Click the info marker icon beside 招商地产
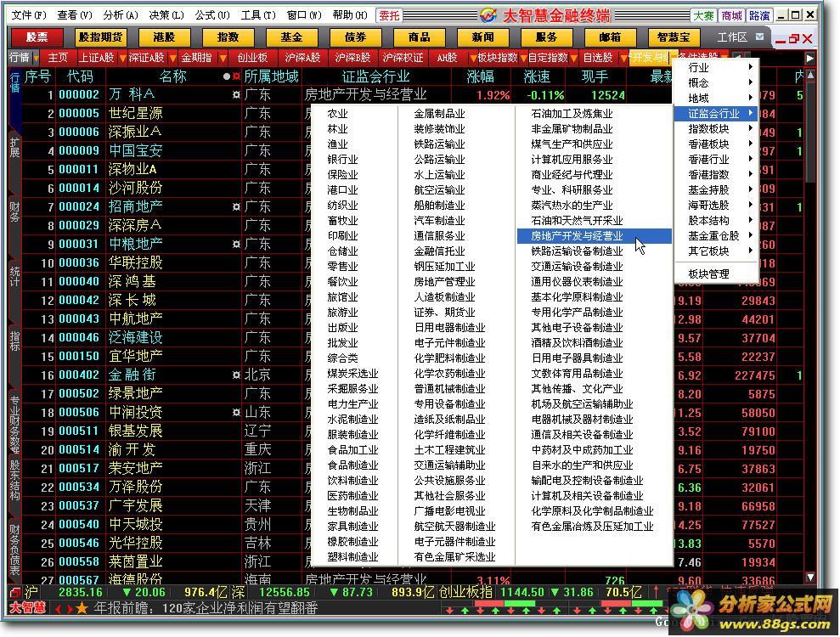The image size is (840, 637). (236, 206)
